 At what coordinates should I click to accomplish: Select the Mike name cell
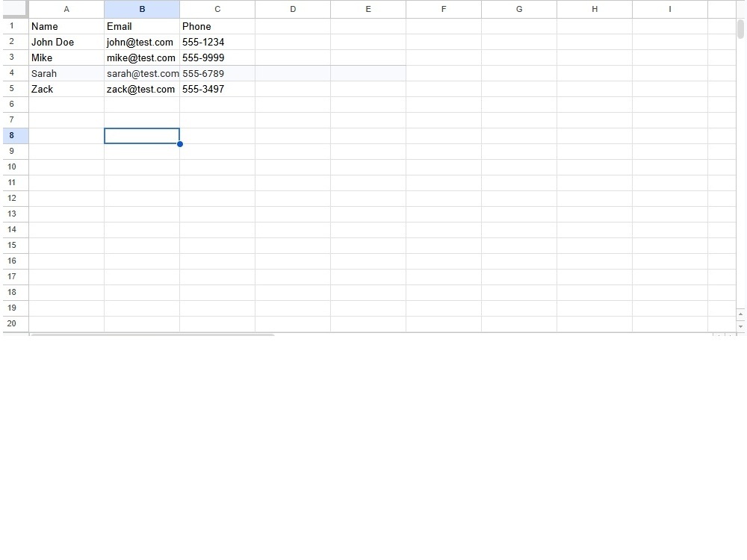pyautogui.click(x=66, y=57)
